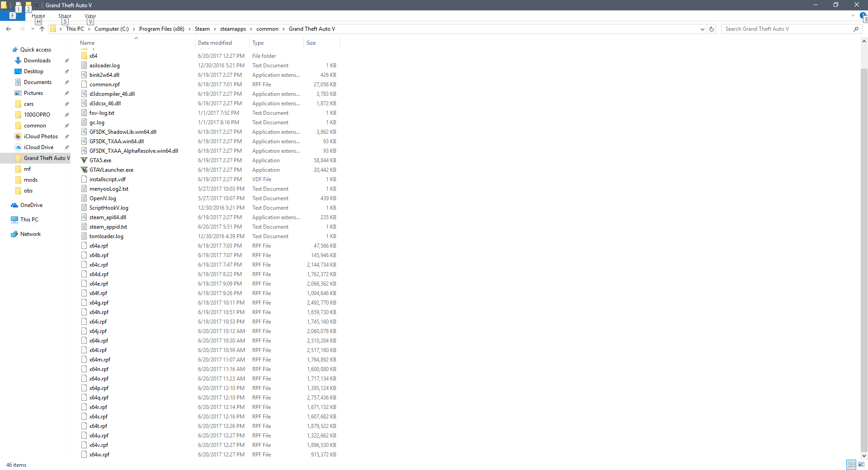Screen dimensions: 868x470
Task: Select the installscript.vdf file
Action: coord(108,179)
